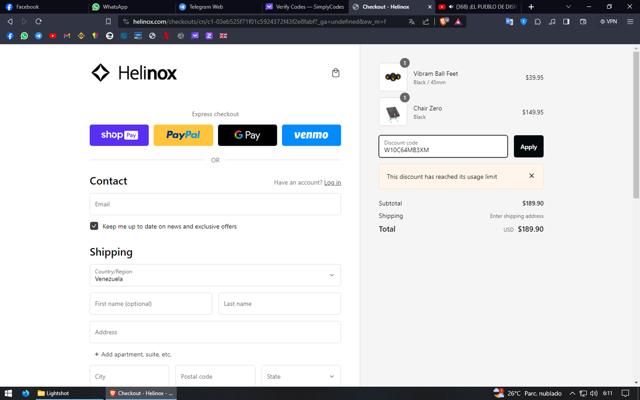Screen dimensions: 640x400
Task: Click the browser address bar URL
Action: click(x=259, y=21)
